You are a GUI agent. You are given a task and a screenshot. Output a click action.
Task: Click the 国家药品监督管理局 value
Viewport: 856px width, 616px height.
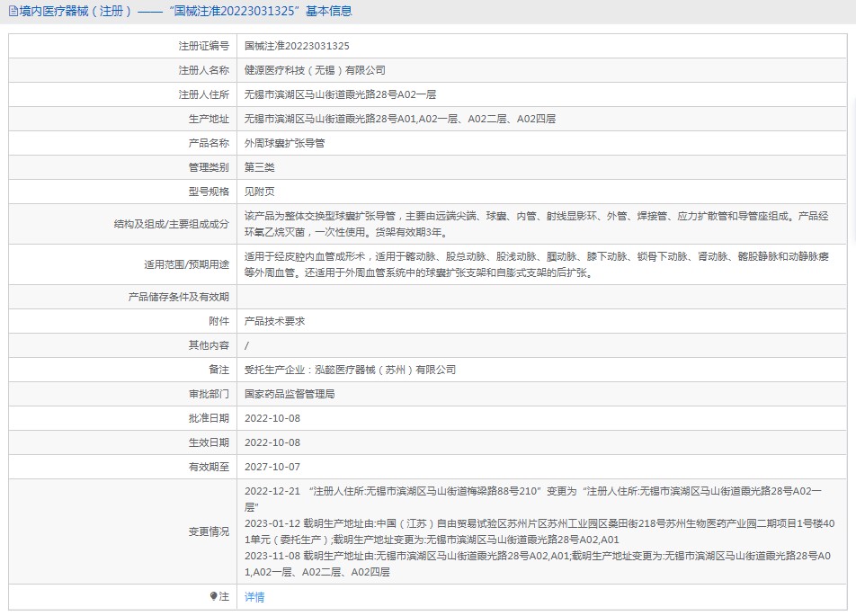(x=290, y=394)
